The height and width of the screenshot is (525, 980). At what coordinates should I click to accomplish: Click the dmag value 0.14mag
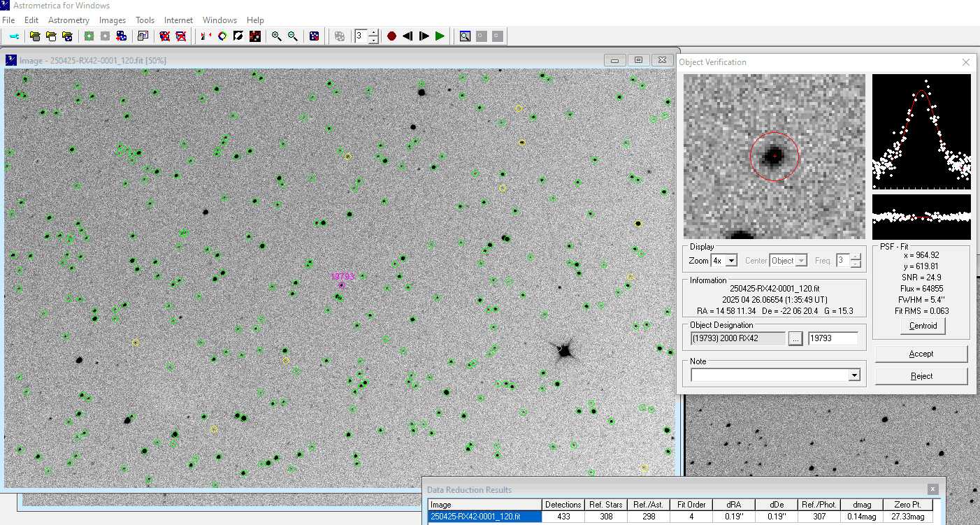point(863,517)
